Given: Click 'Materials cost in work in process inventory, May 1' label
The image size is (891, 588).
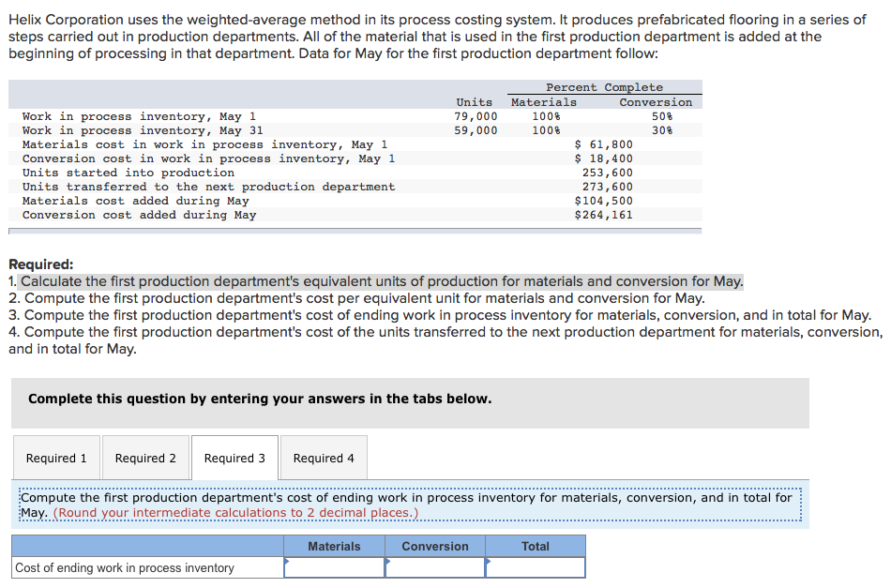Looking at the screenshot, I should click(205, 144).
